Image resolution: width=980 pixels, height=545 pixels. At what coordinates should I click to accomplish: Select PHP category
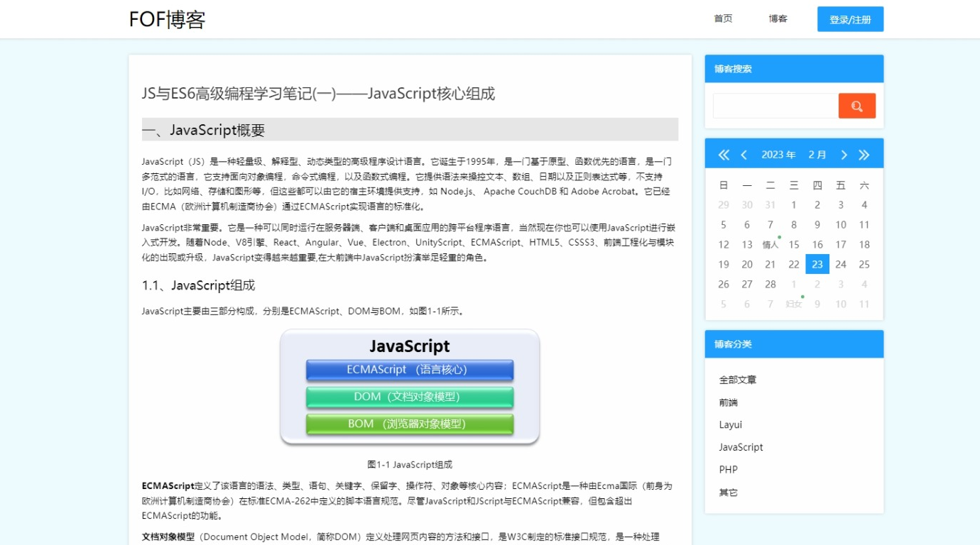[728, 470]
